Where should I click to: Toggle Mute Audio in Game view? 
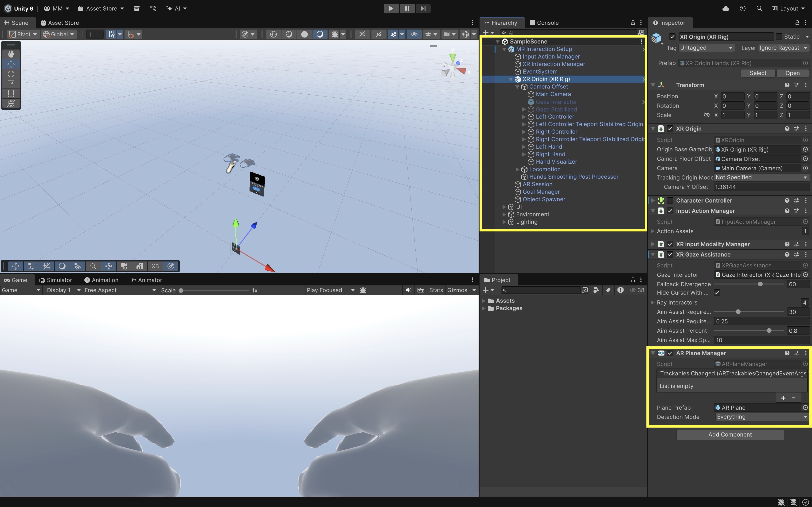[408, 290]
